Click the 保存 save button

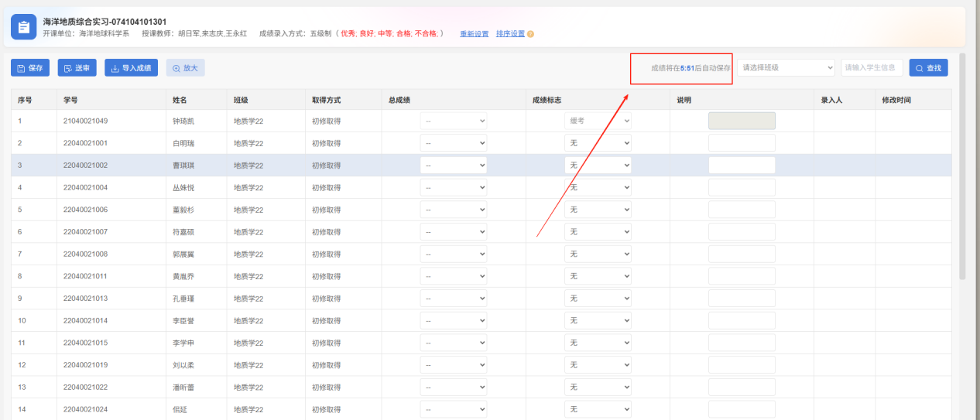[x=30, y=68]
